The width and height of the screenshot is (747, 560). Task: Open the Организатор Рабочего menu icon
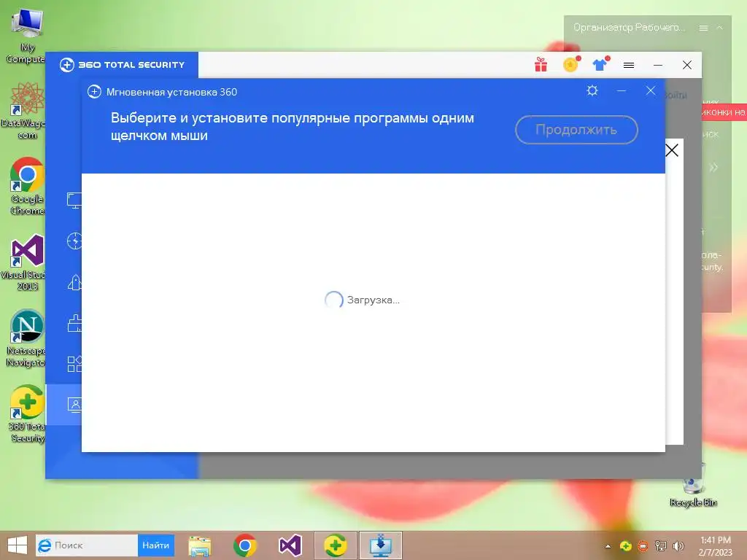pos(703,28)
